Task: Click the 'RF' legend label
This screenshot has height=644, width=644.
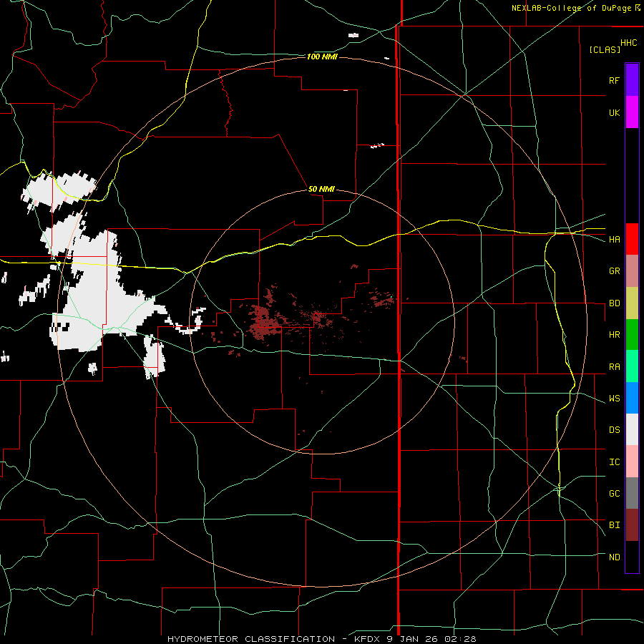Action: coord(614,80)
